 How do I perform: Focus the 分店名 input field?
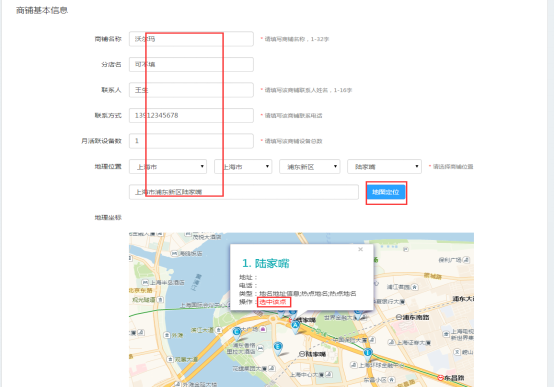point(191,64)
